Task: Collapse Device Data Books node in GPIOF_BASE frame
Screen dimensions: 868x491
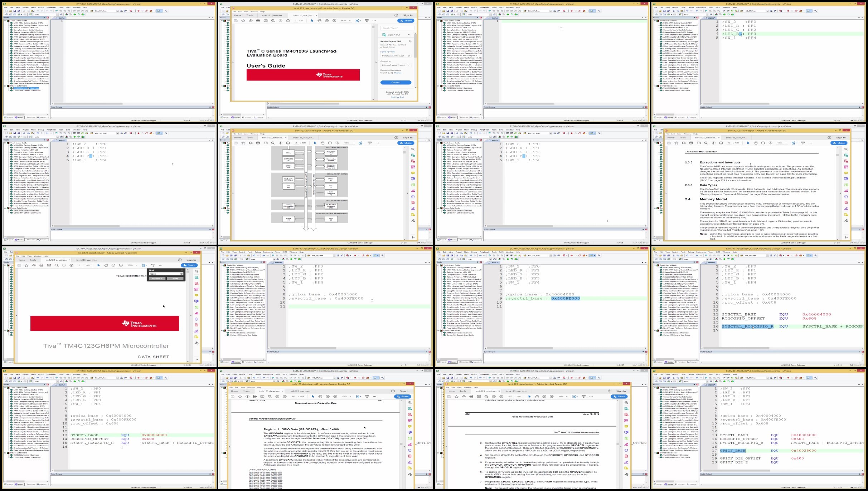Action: 655,453
